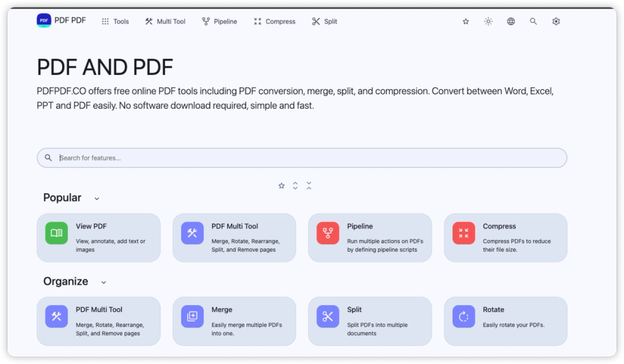Viewport: 624px width, 364px height.
Task: Click the Merge card icon
Action: click(x=192, y=316)
